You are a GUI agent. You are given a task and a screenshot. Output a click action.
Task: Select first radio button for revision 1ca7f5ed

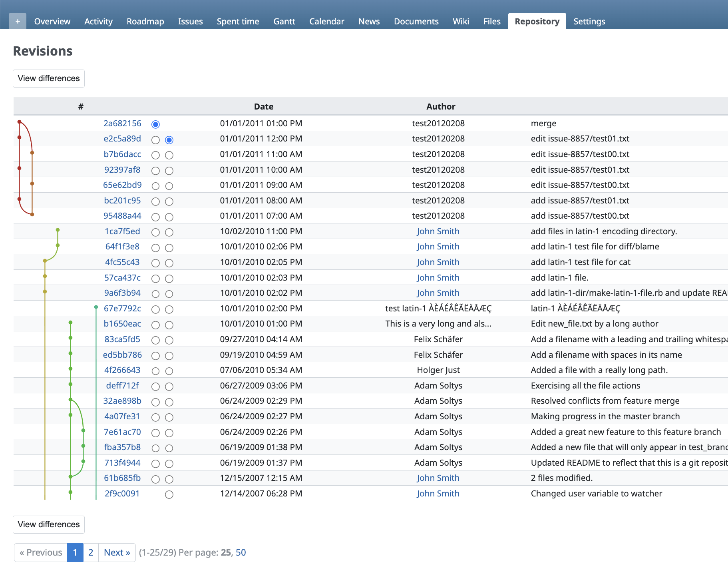155,232
